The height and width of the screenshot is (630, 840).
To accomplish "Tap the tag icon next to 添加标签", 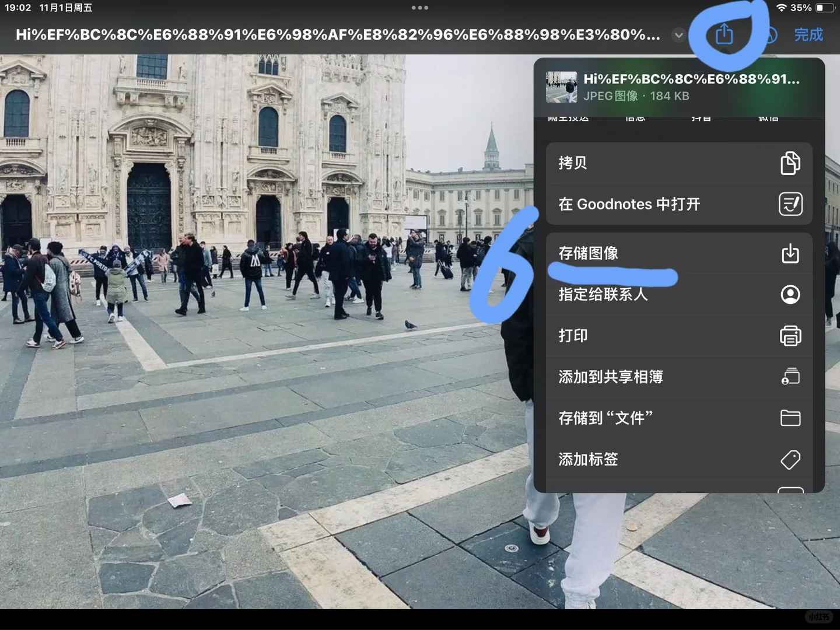I will point(790,460).
